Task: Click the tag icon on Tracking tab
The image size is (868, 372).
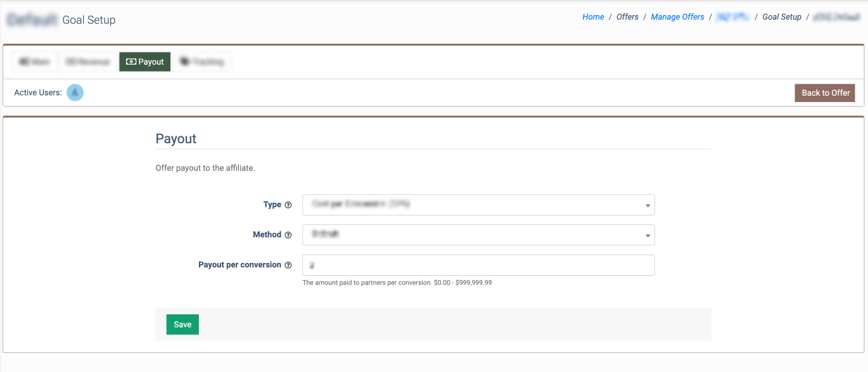Action: pos(185,62)
